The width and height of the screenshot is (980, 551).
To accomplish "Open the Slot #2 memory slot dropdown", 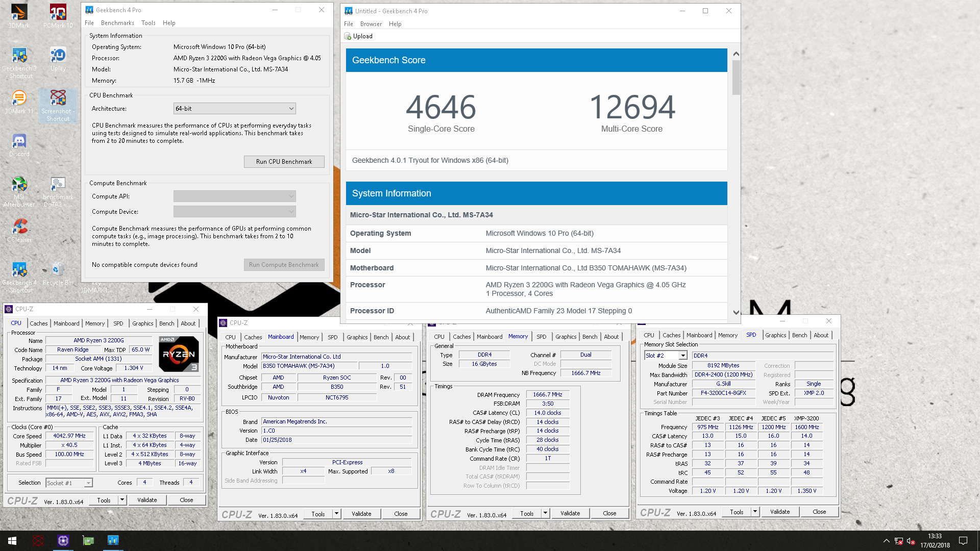I will tap(666, 356).
